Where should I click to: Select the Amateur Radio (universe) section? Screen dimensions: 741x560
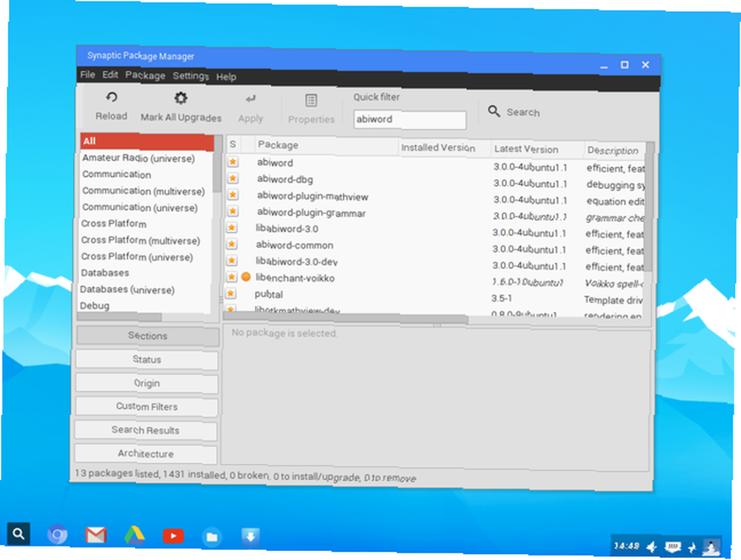(x=139, y=158)
